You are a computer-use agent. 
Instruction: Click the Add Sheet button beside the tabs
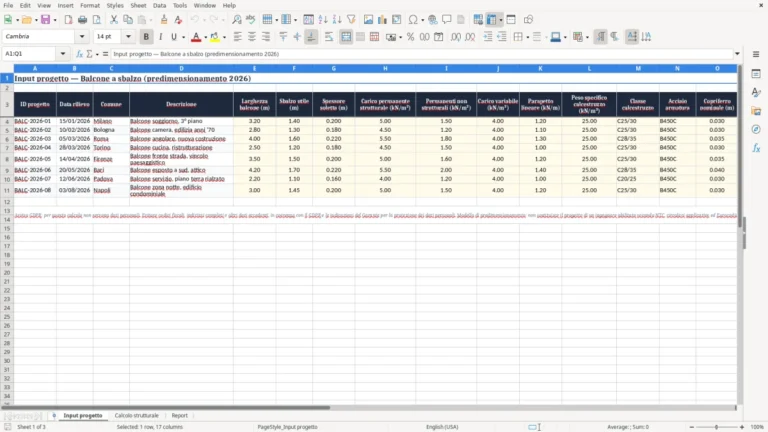54,415
